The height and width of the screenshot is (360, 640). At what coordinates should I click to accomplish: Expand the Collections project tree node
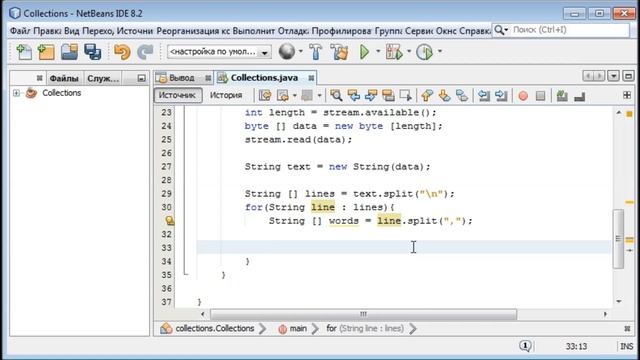16,93
